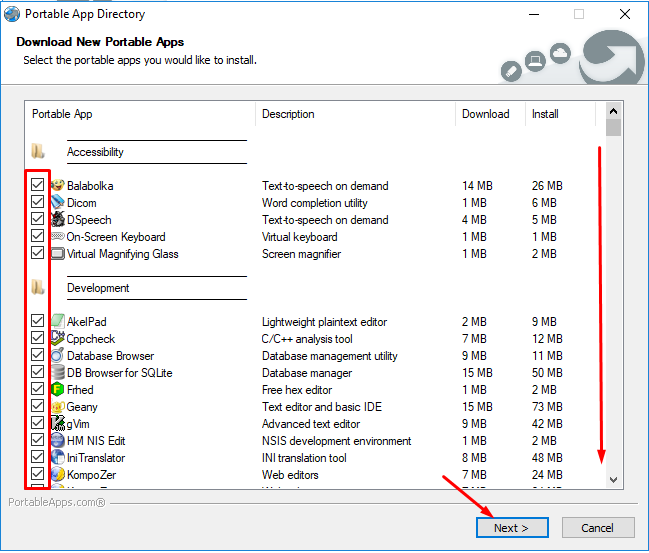Uncheck the gVim checkbox
The width and height of the screenshot is (649, 553).
tap(37, 422)
